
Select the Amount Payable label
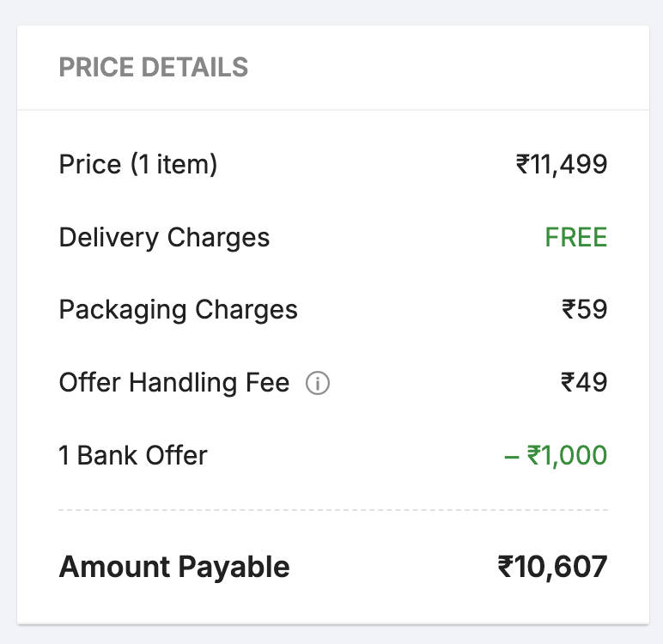pos(173,567)
